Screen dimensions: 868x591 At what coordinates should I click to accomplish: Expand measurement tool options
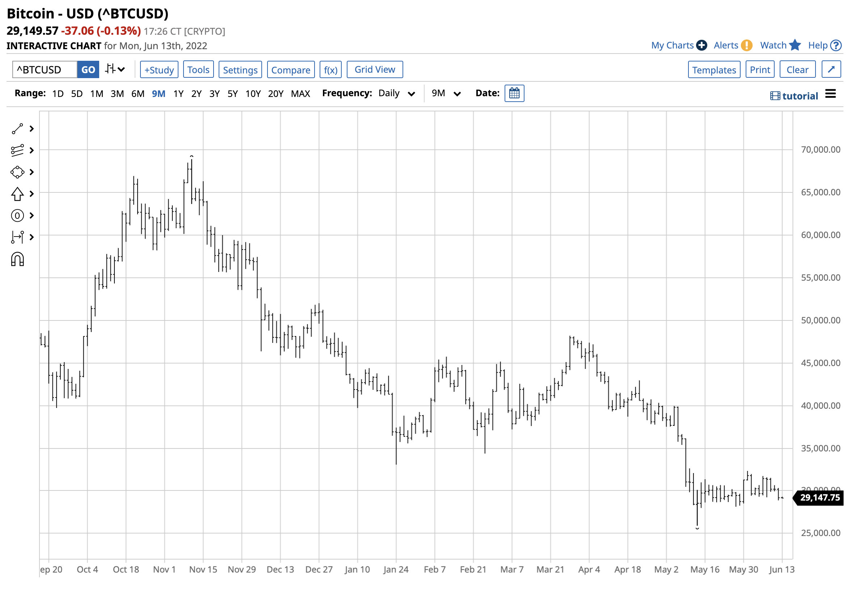pyautogui.click(x=32, y=238)
